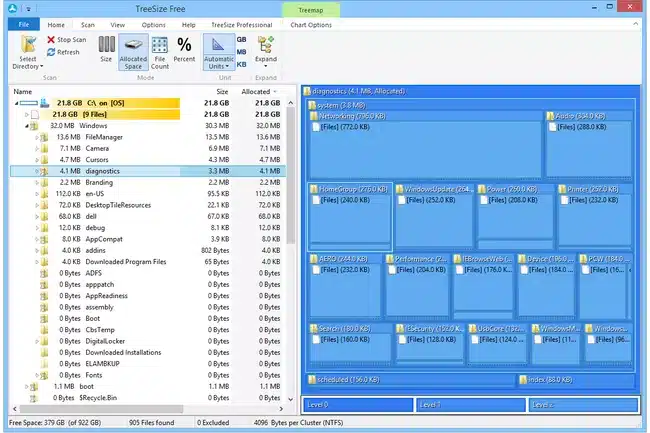Switch to Size display mode

click(x=106, y=50)
